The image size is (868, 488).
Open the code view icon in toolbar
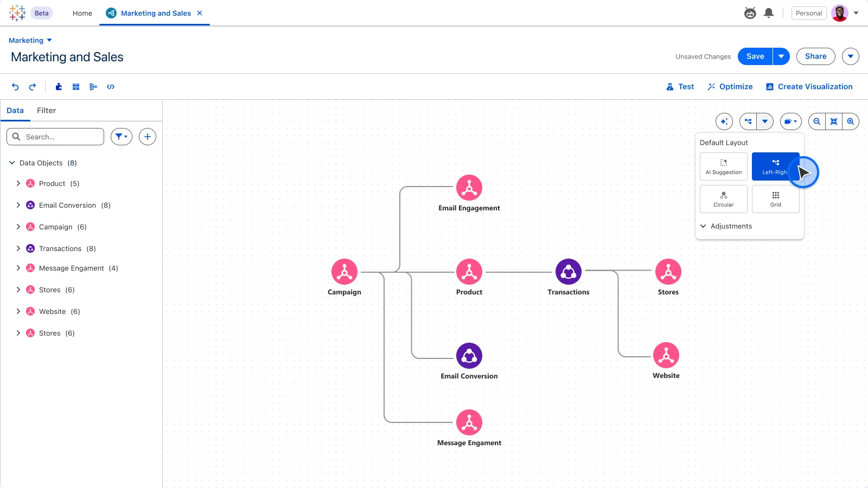coord(111,87)
